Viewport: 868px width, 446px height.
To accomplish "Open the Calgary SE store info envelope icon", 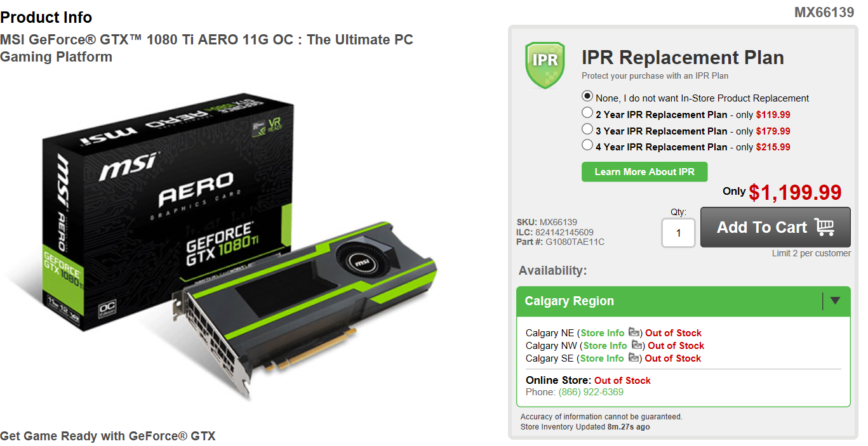I will [634, 358].
